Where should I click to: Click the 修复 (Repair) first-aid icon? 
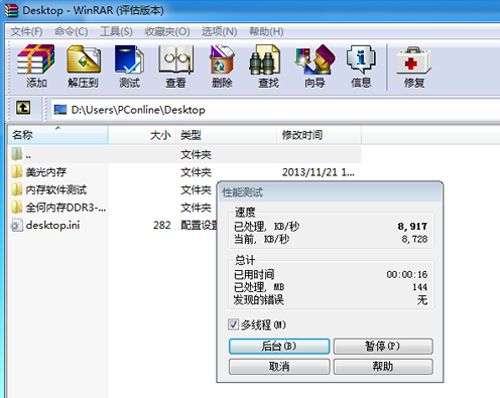coord(413,61)
